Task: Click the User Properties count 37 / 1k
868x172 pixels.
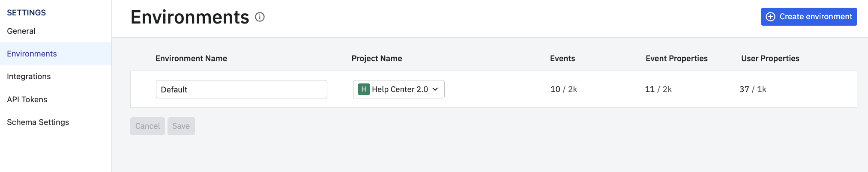Action: [x=753, y=89]
